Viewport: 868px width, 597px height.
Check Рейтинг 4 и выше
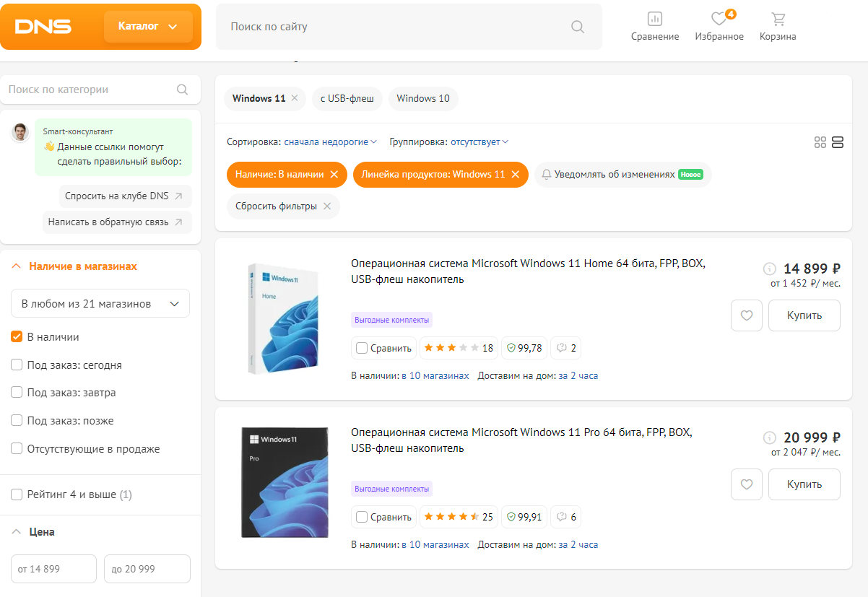tap(17, 494)
